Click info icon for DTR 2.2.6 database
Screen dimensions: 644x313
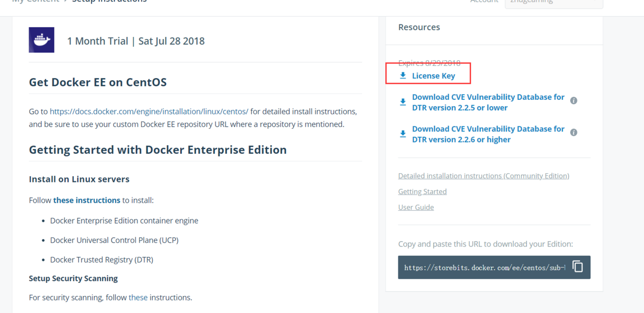point(574,133)
